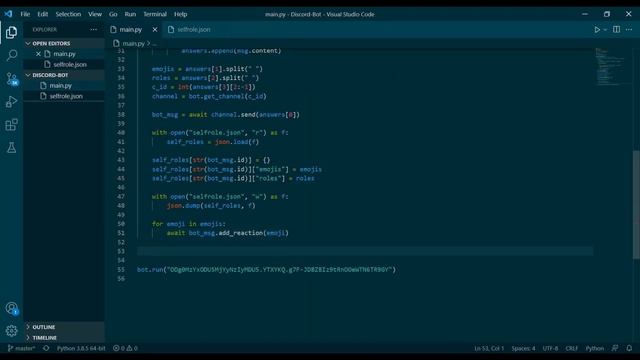Click the bot.run line of code
Screen dimensions: 640x360
point(267,269)
